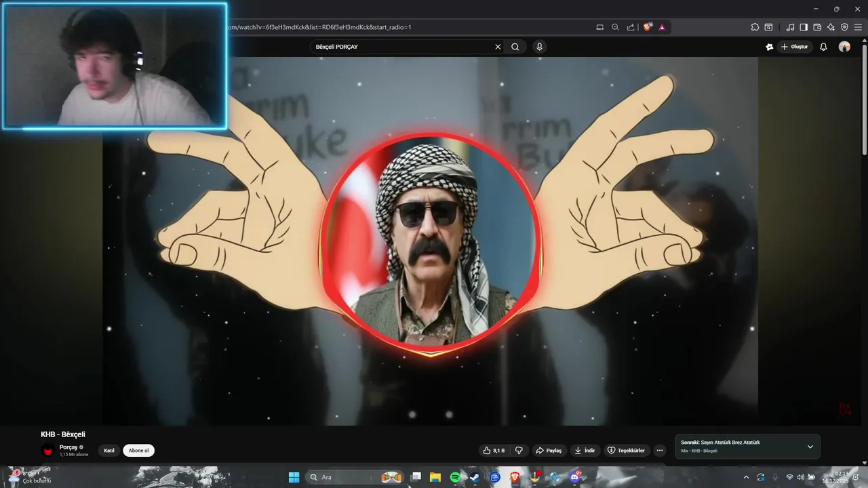Image resolution: width=868 pixels, height=488 pixels.
Task: Open volume control in system tray
Action: 800,477
